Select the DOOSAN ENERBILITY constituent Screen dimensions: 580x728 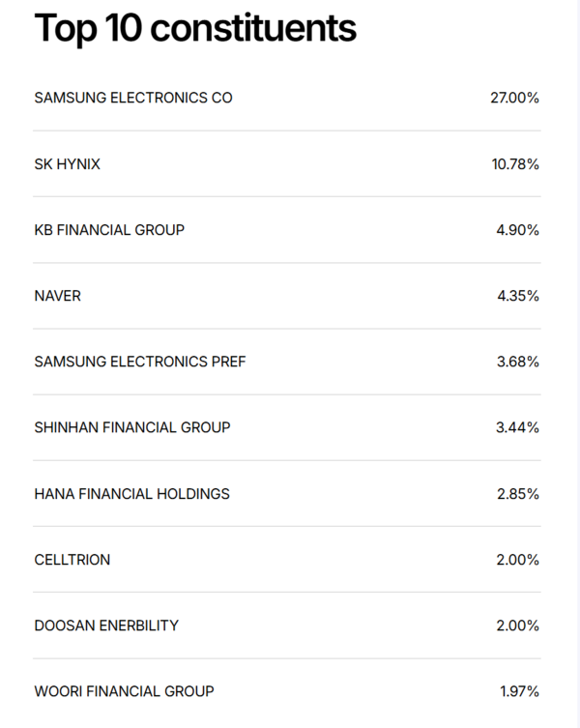106,626
